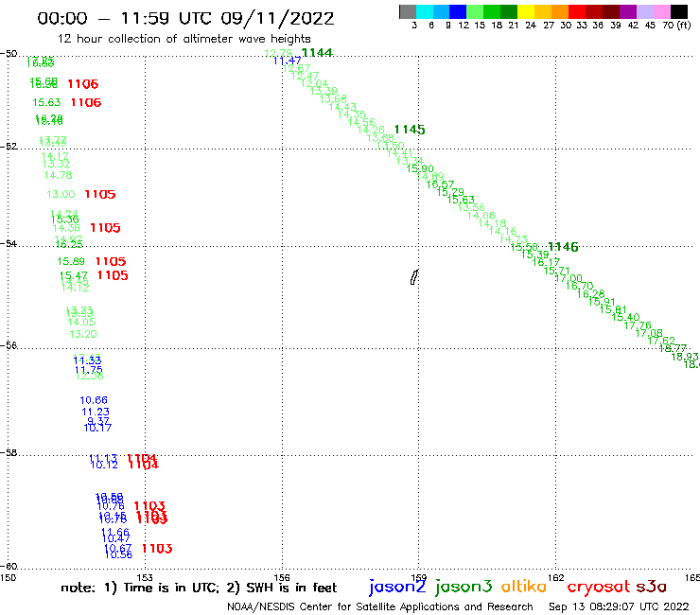Click the dark red 's3a' legend label
Image resolution: width=700 pixels, height=615 pixels.
pos(652,587)
